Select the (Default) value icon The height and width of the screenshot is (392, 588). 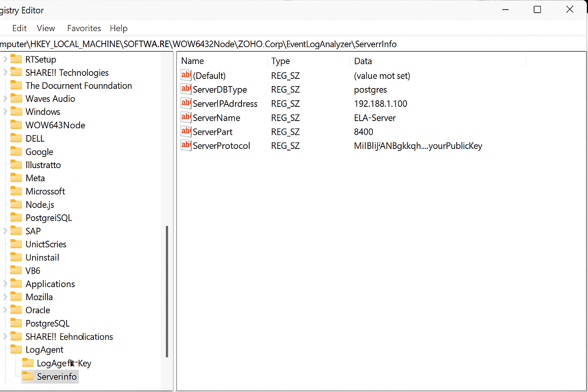[186, 75]
